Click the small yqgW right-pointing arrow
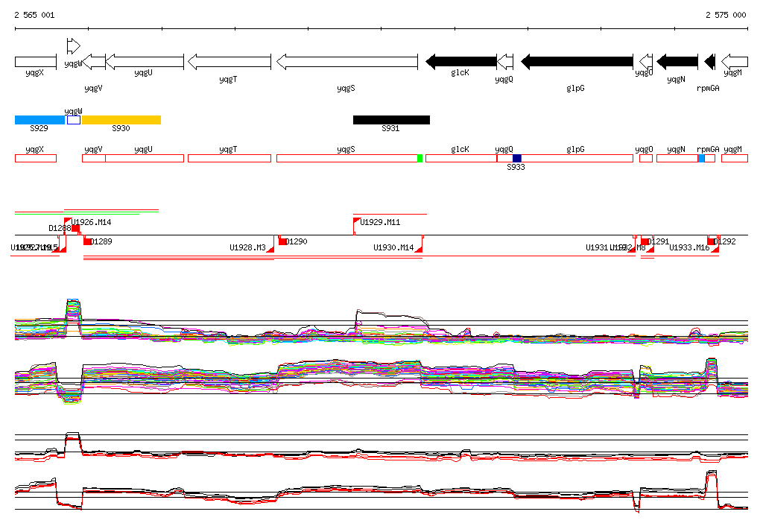Image resolution: width=763 pixels, height=532 pixels. pos(72,46)
